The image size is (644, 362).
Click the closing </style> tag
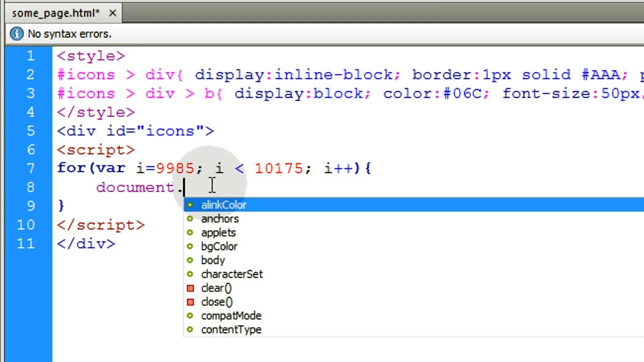coord(96,112)
